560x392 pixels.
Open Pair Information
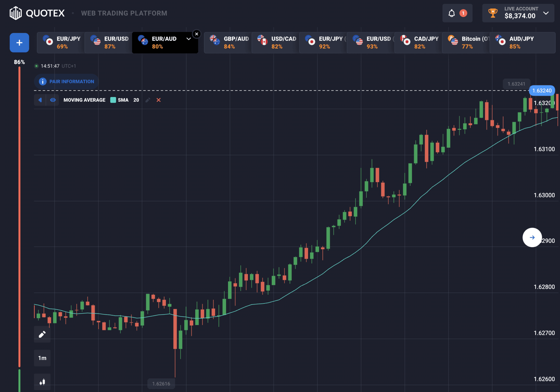[66, 81]
